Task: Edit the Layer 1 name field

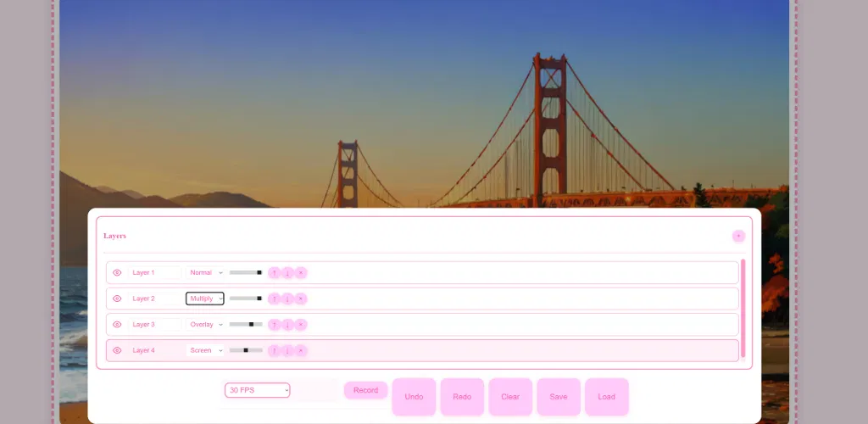Action: tap(155, 272)
